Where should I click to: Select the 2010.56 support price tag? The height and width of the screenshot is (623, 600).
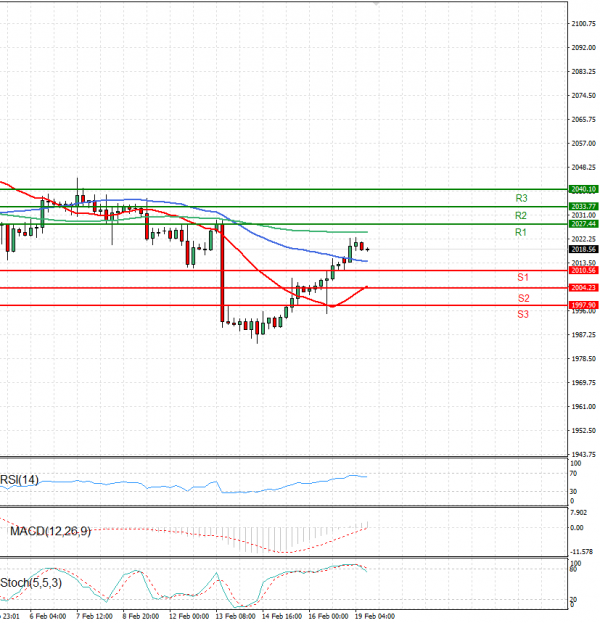[x=583, y=271]
